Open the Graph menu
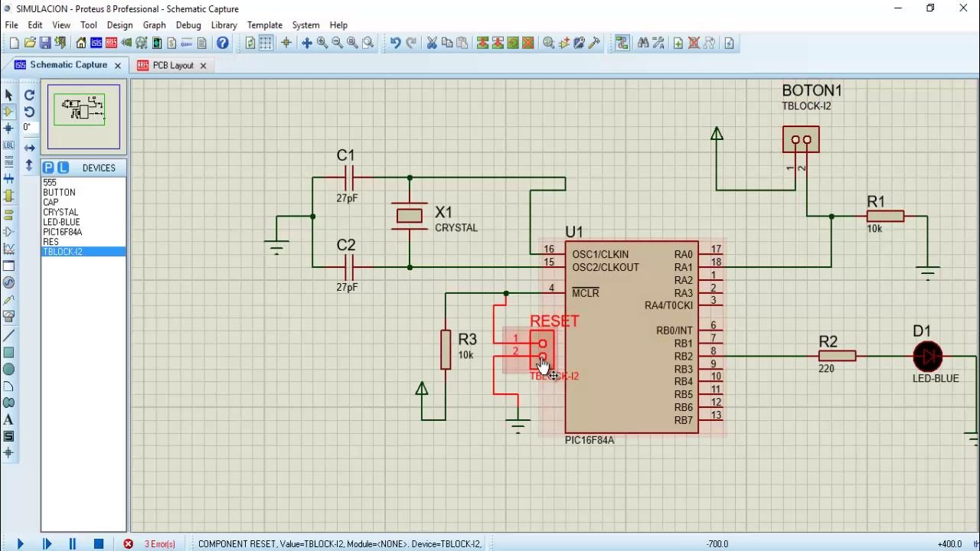 tap(154, 24)
